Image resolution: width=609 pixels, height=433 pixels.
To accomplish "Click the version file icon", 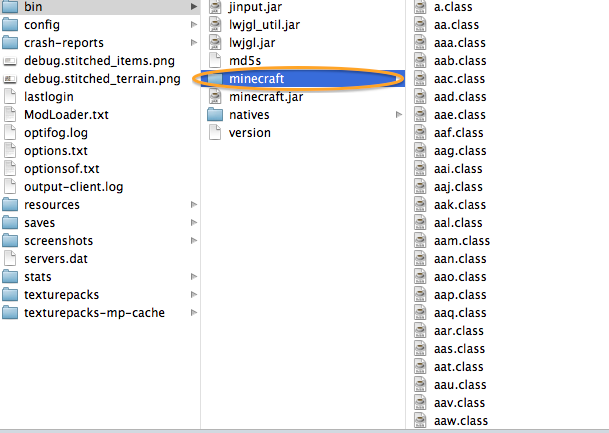I will [215, 133].
